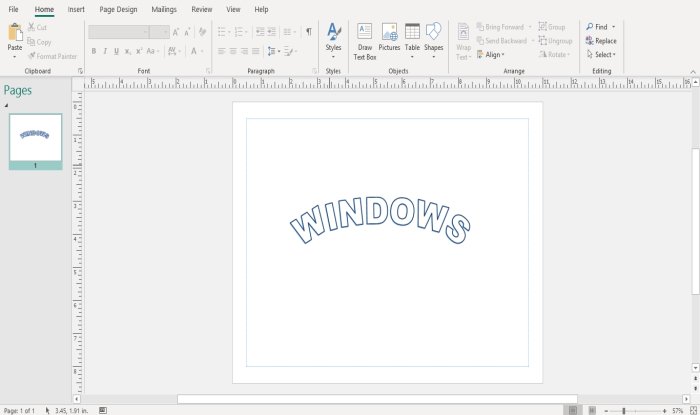The image size is (700, 415).
Task: Switch to the Page Design tab
Action: 118,9
